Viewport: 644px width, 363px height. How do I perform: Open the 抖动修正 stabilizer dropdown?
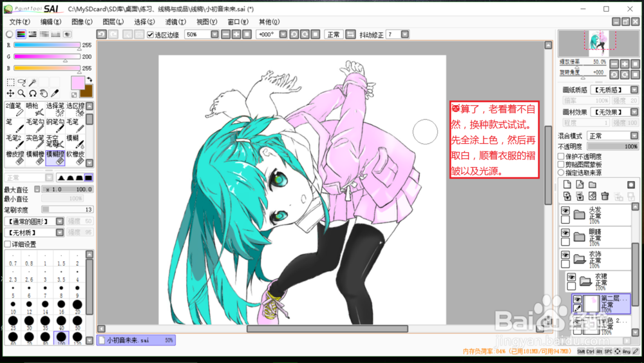coord(404,35)
